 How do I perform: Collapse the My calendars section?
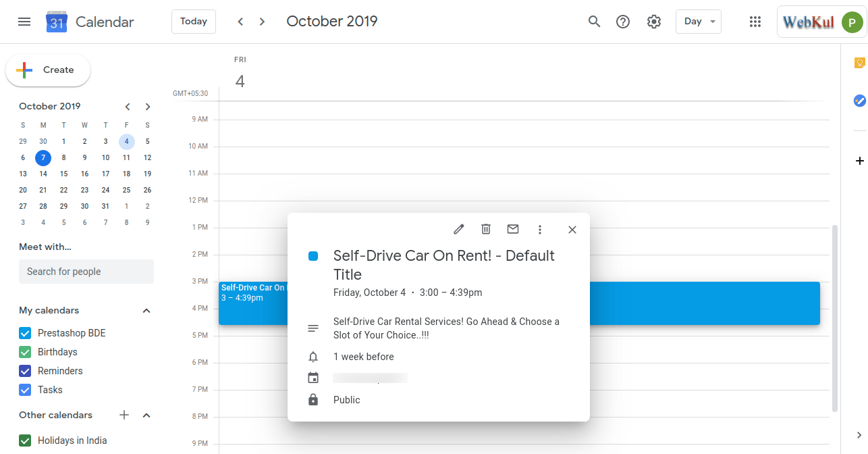pos(146,311)
